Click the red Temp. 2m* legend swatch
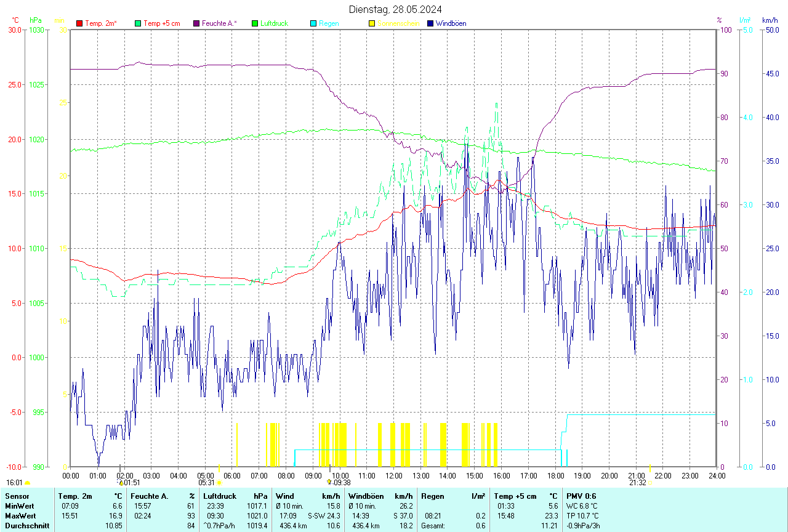The height and width of the screenshot is (532, 788). pos(79,23)
